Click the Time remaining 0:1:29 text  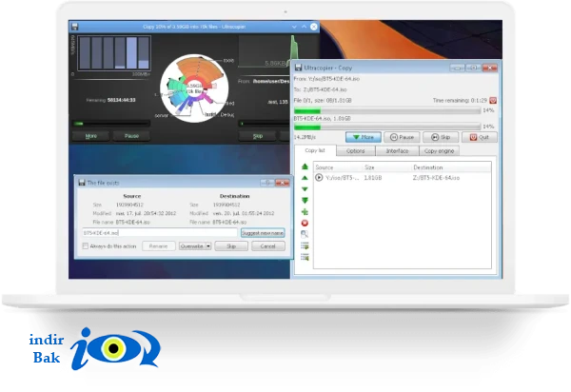point(460,101)
